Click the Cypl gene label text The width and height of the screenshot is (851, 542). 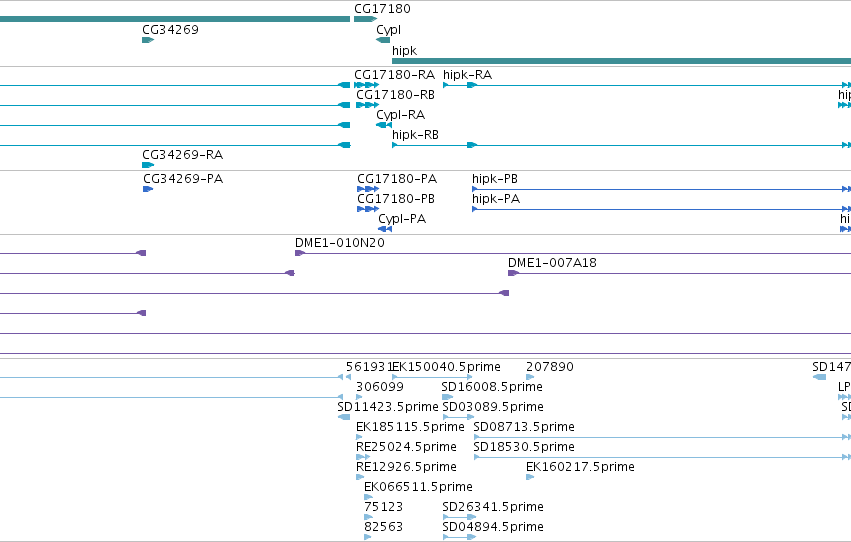click(389, 30)
